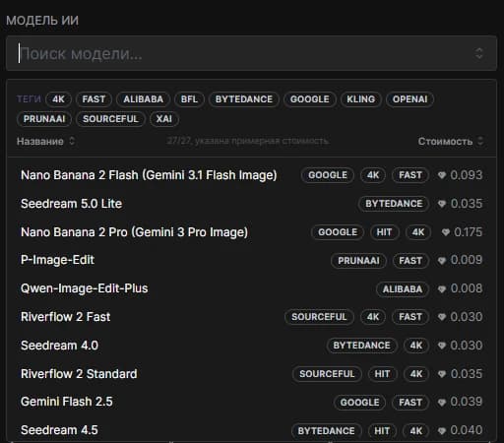Filter by the XAI tag
Screen dimensions: 504x443
point(164,119)
